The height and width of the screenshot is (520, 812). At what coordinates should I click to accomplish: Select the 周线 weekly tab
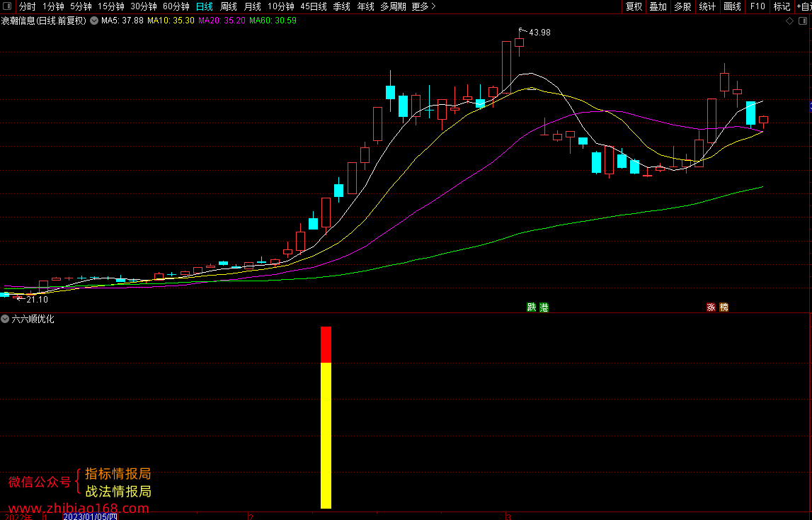point(229,6)
